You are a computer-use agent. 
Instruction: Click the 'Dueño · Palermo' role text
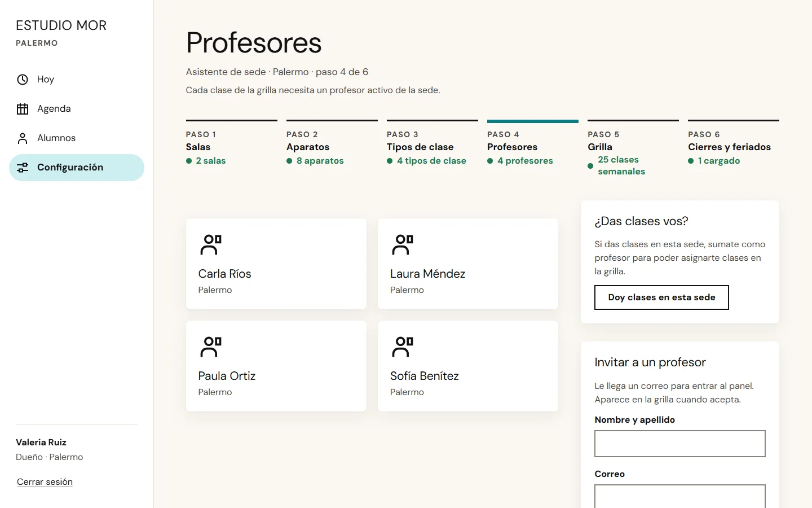pos(50,457)
